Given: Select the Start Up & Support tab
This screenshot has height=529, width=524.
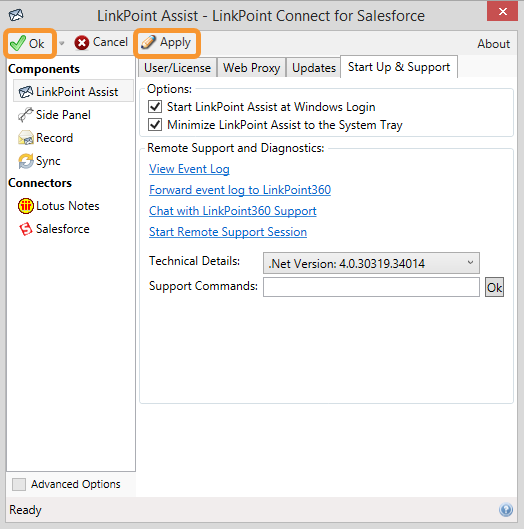Looking at the screenshot, I should pyautogui.click(x=399, y=67).
